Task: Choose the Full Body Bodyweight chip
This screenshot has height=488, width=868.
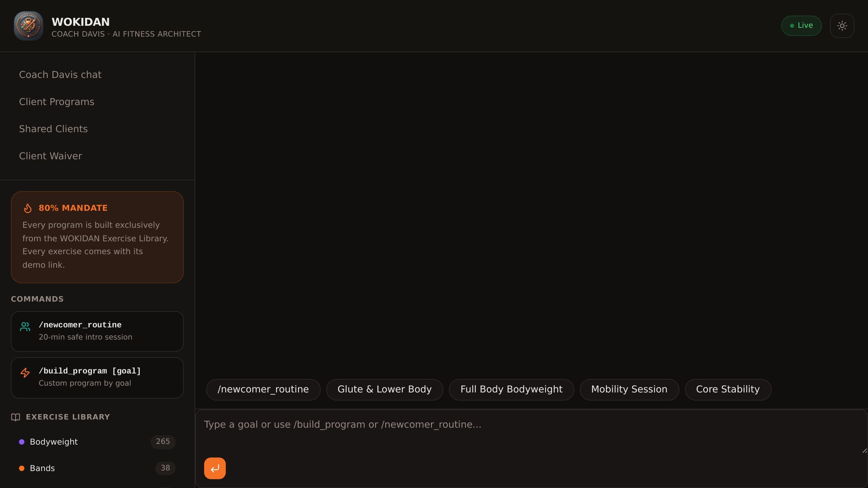Action: [x=511, y=389]
